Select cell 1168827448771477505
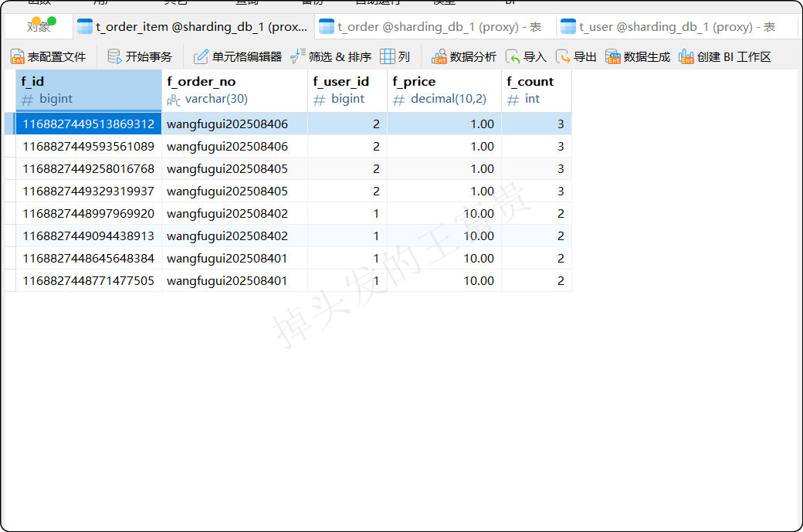This screenshot has width=803, height=532. point(89,280)
